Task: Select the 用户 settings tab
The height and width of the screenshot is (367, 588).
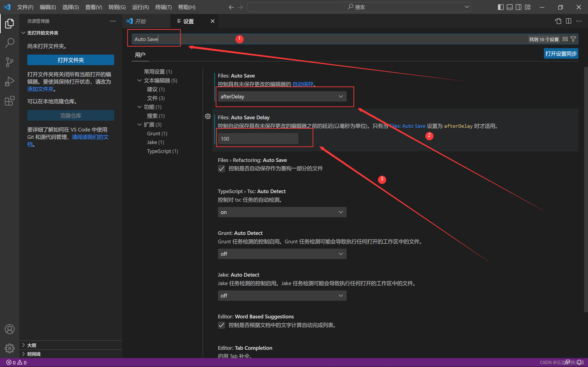Action: pos(140,55)
